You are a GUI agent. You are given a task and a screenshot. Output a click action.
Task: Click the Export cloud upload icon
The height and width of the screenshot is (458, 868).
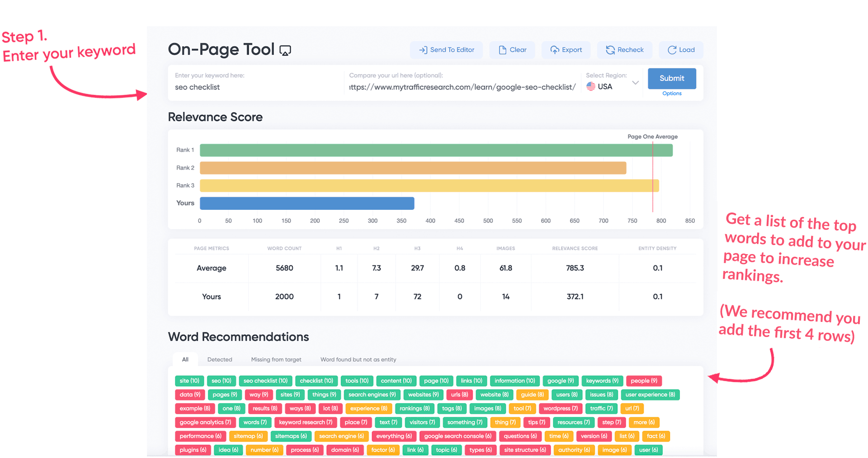pyautogui.click(x=555, y=50)
